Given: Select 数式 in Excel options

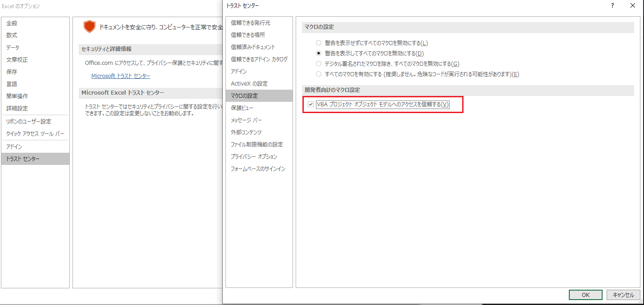Looking at the screenshot, I should (35, 35).
